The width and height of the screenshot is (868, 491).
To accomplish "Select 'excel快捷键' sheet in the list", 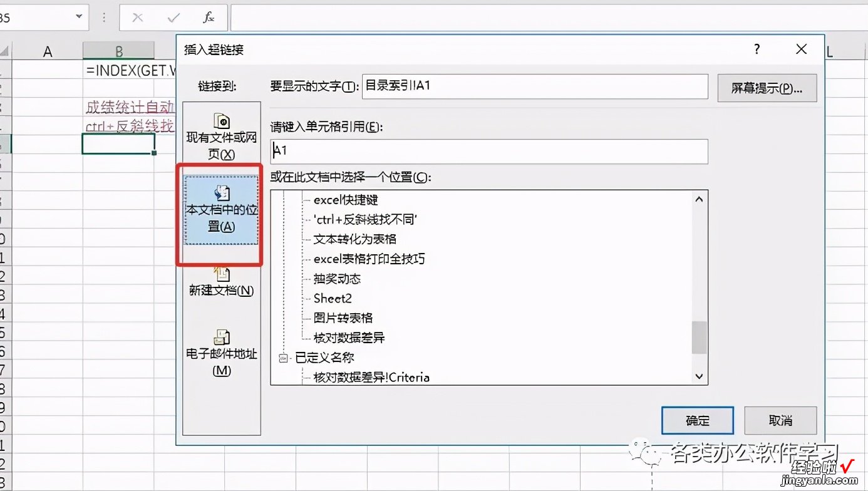I will coord(346,200).
